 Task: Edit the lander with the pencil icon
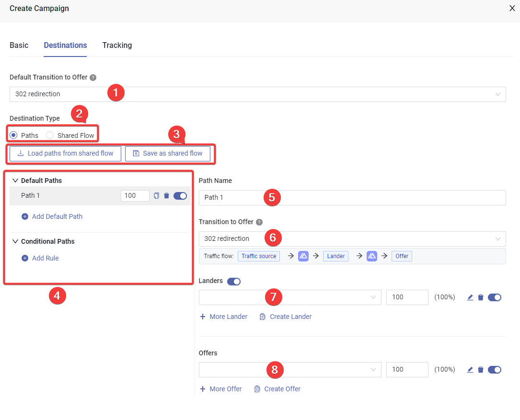point(470,297)
